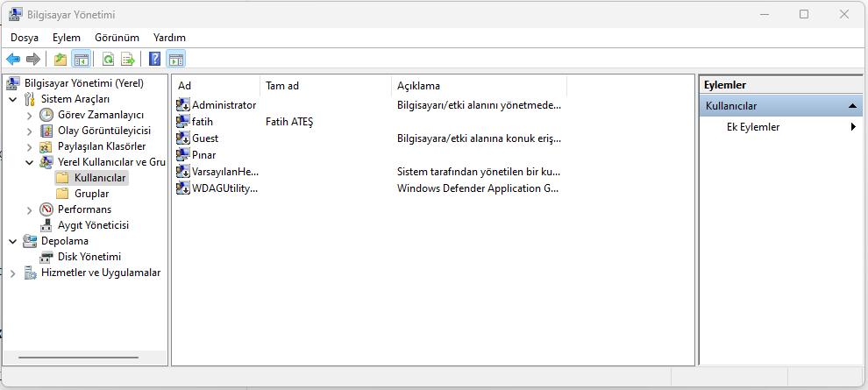Click the Guest user icon
The width and height of the screenshot is (868, 390).
(183, 138)
